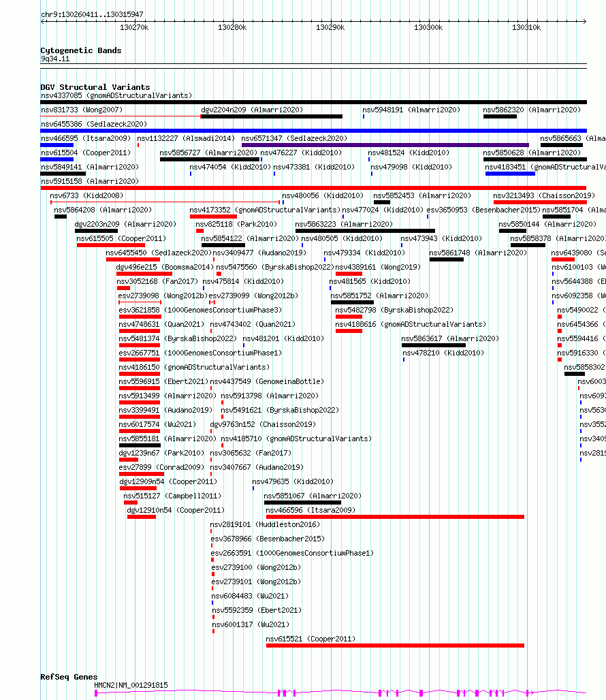This screenshot has width=606, height=700.
Task: Open esv2739098 (Wong2012b) variant
Action: pos(163,296)
